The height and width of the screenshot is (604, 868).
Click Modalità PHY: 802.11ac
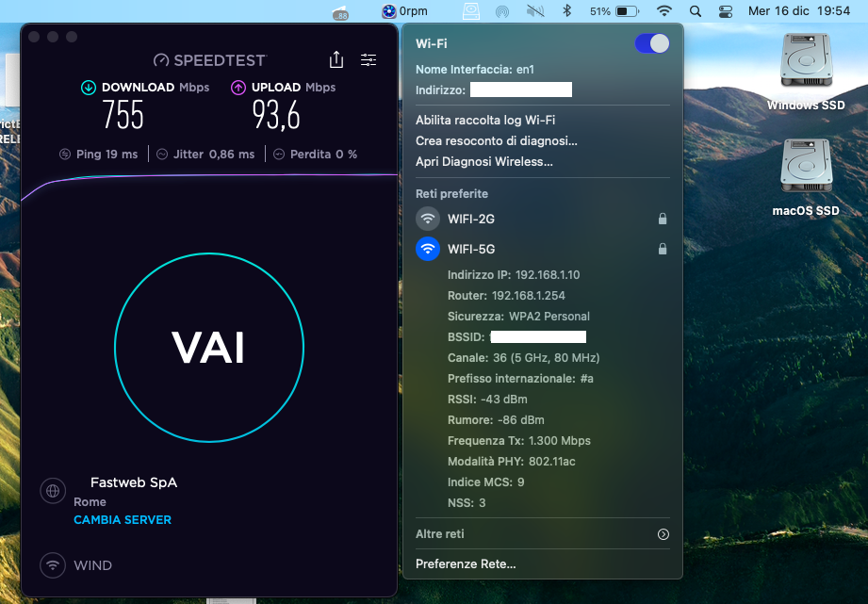511,461
